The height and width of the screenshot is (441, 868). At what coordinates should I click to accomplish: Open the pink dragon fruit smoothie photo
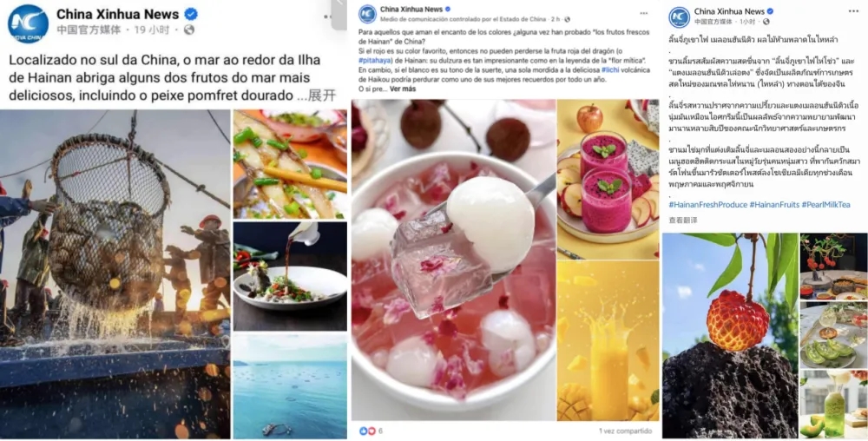[x=608, y=179]
